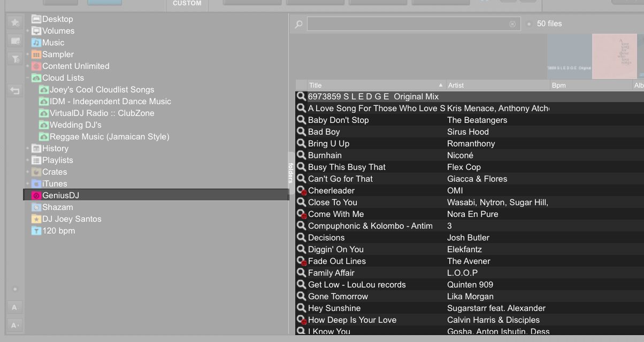The width and height of the screenshot is (644, 342).
Task: Click the red-marked icon beside How Deep Is Your Love
Action: pyautogui.click(x=302, y=320)
